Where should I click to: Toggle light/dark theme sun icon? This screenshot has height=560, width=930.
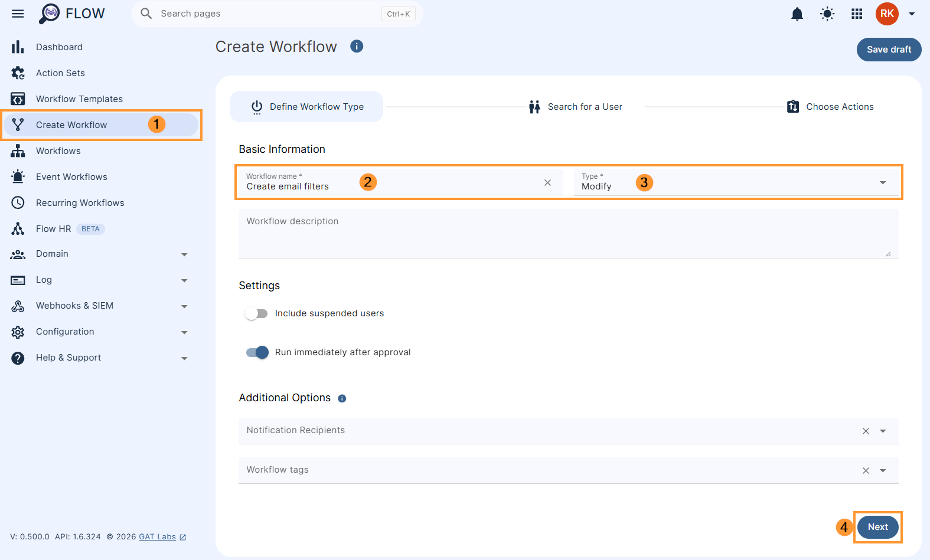[827, 14]
